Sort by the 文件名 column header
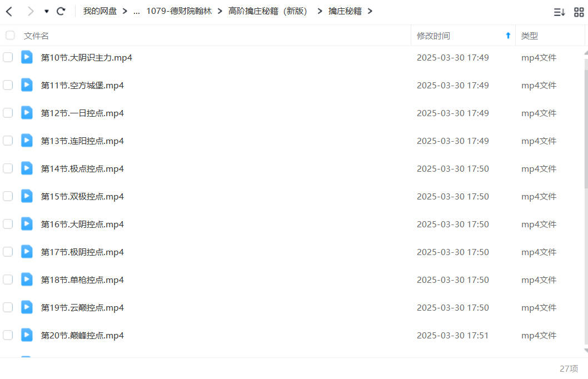The image size is (588, 379). pos(36,36)
